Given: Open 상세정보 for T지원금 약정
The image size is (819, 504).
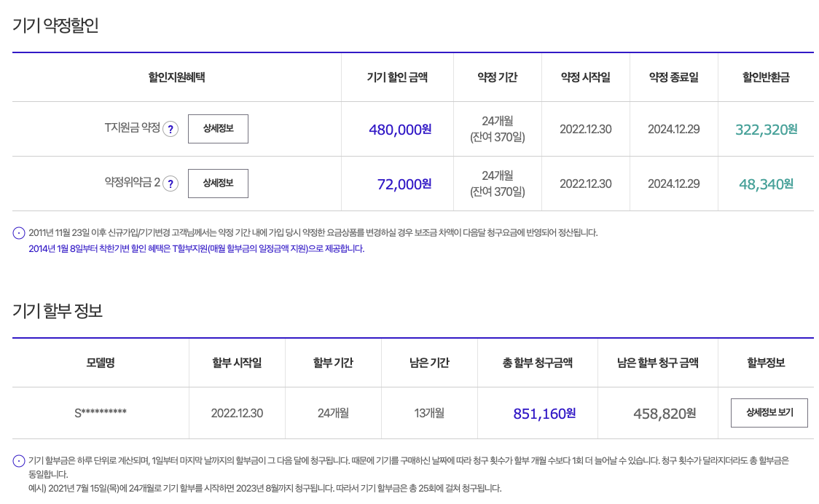Looking at the screenshot, I should click(x=218, y=129).
